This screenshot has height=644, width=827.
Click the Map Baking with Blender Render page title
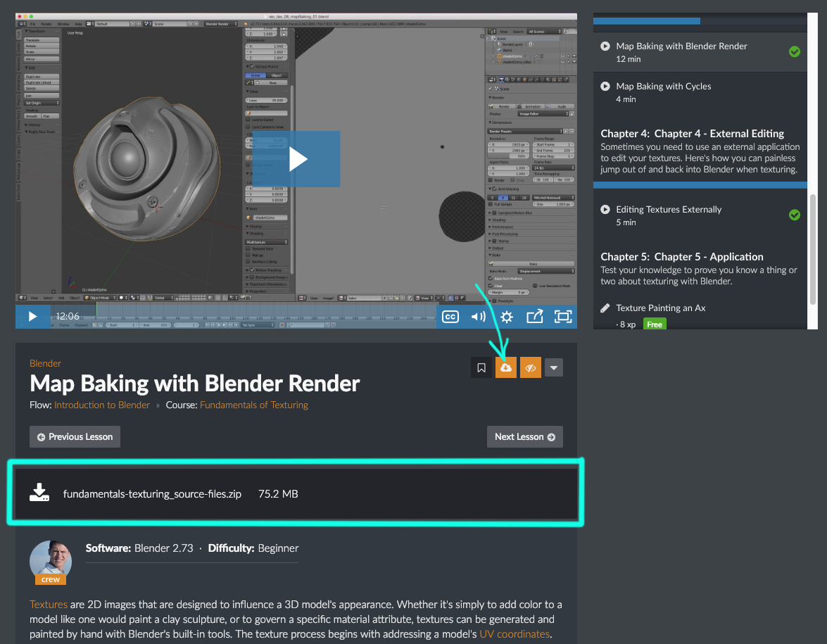[195, 384]
